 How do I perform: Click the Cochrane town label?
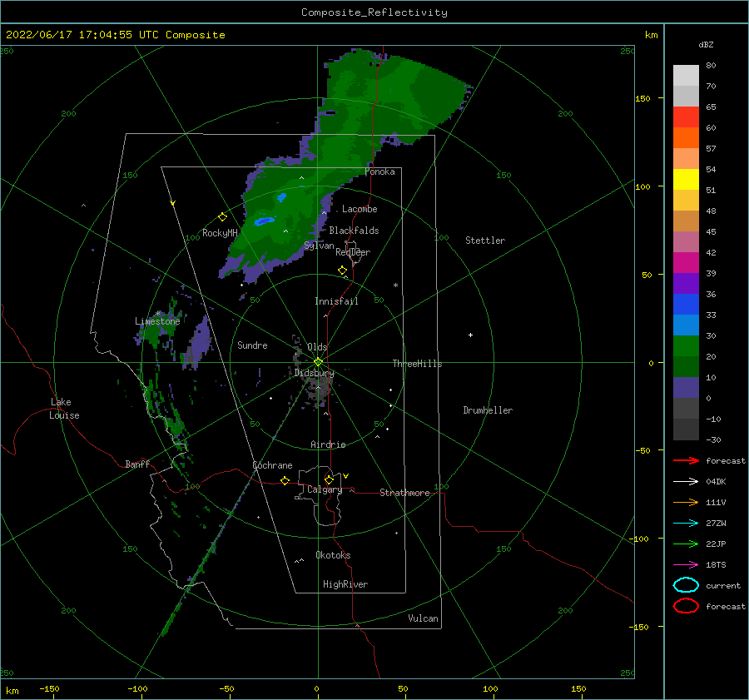point(272,465)
